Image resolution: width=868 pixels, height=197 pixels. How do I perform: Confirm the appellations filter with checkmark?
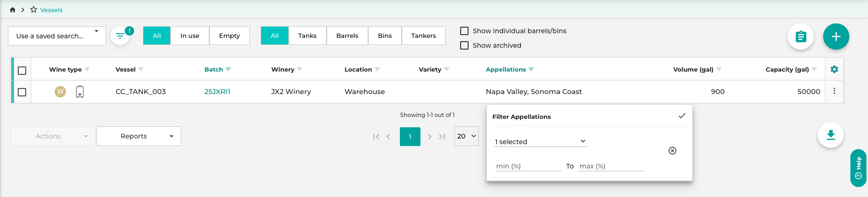(x=682, y=116)
